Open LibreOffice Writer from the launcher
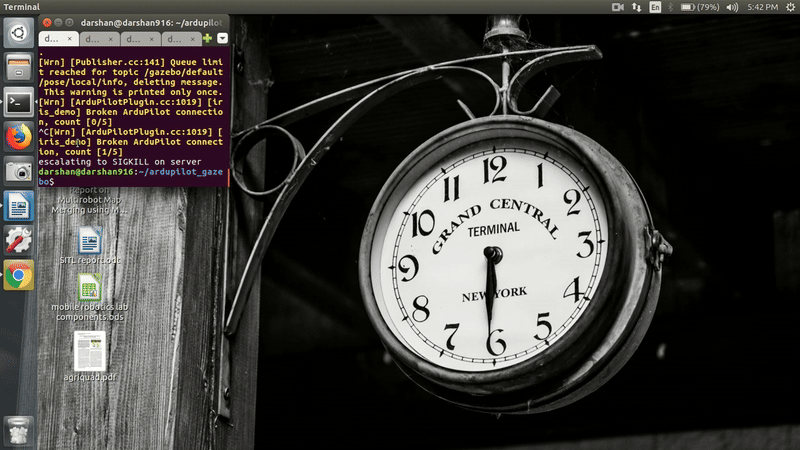The width and height of the screenshot is (800, 450). pyautogui.click(x=18, y=205)
